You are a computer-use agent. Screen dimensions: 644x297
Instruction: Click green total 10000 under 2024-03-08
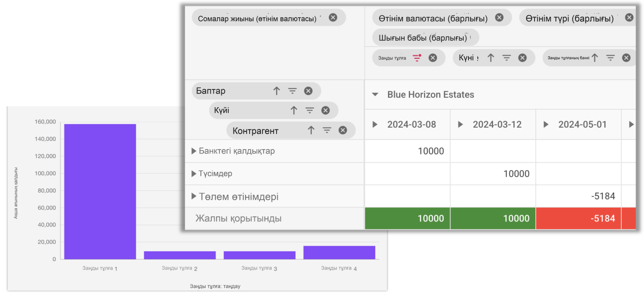click(407, 218)
